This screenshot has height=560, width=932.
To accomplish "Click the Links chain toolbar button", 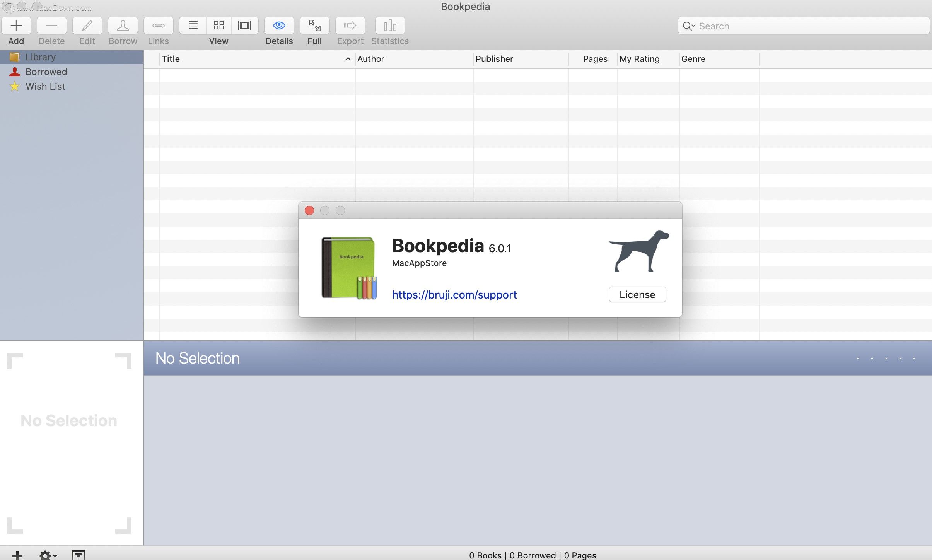I will pos(158,26).
